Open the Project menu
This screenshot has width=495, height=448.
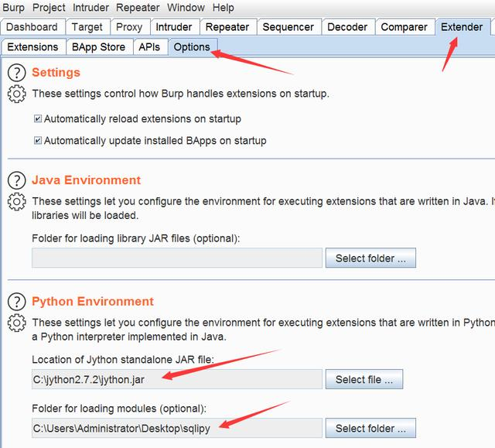tap(48, 8)
